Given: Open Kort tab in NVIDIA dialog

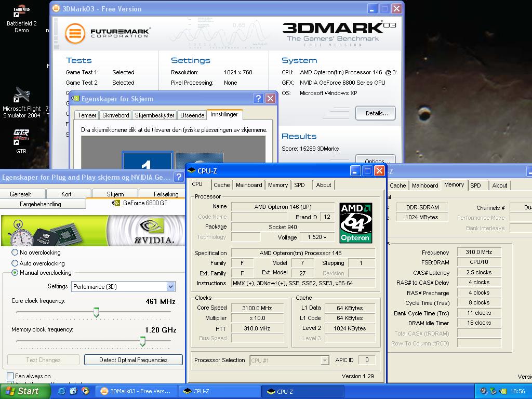Looking at the screenshot, I should pyautogui.click(x=66, y=194).
